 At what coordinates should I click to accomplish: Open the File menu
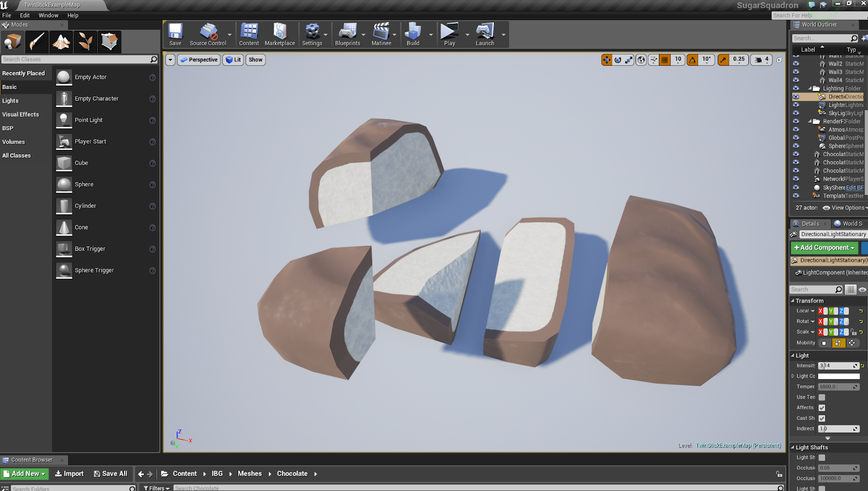(7, 16)
